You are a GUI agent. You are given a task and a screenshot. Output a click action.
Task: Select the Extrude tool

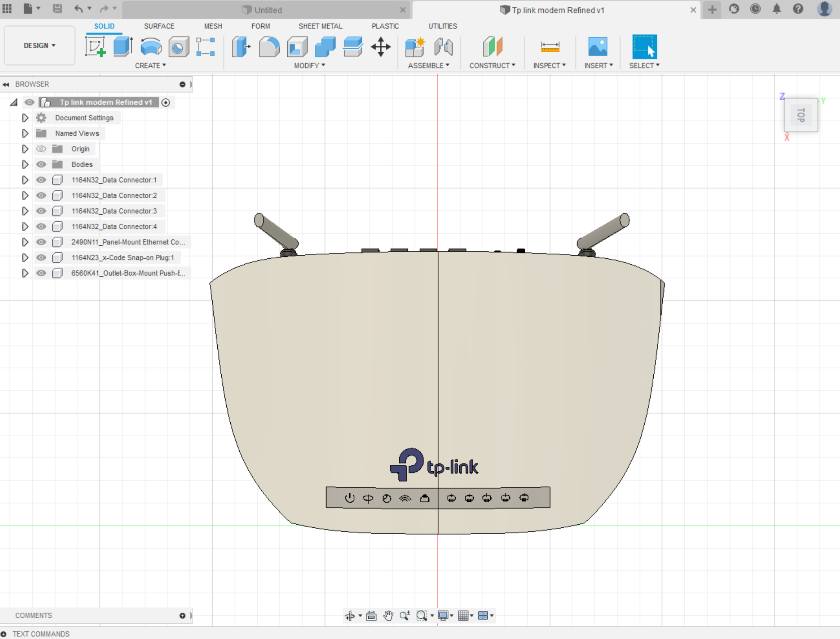(x=123, y=47)
